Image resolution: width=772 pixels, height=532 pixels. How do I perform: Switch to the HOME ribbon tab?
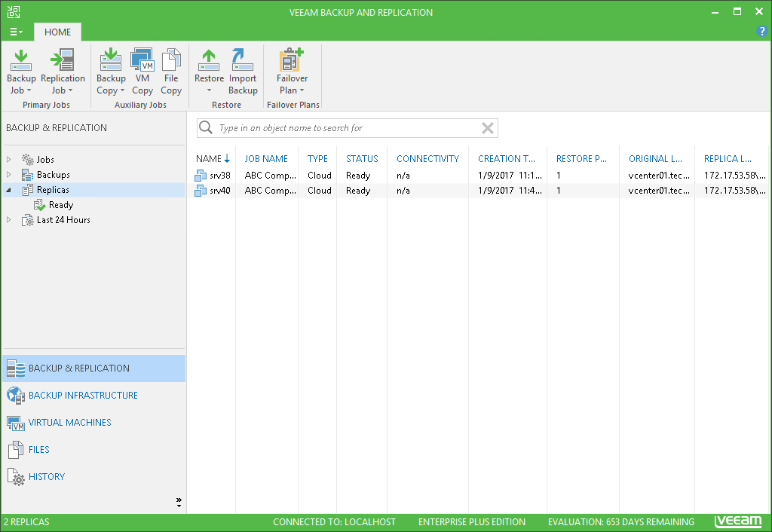pyautogui.click(x=57, y=32)
